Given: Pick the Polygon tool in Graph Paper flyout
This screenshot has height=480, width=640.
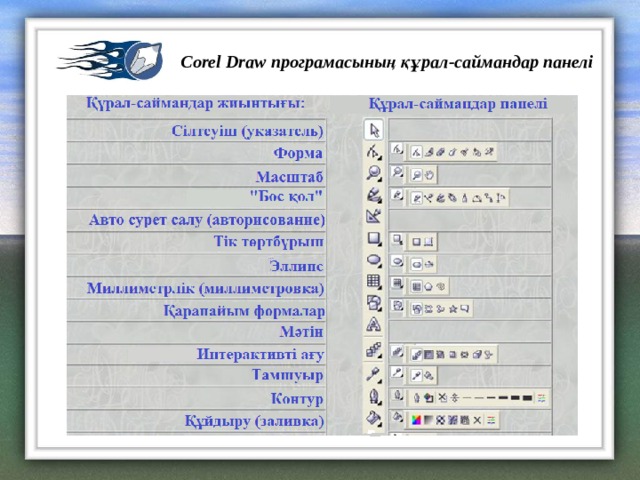Looking at the screenshot, I should click(428, 287).
